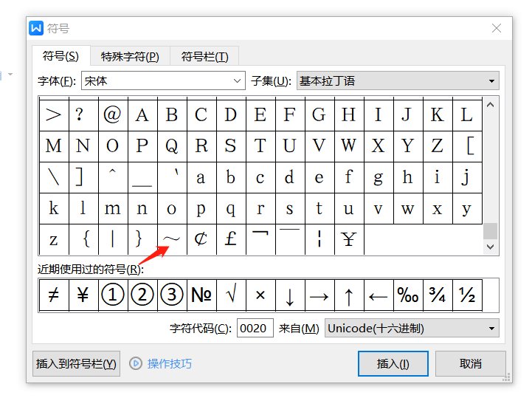Select the not sign ¬ symbol

click(x=260, y=239)
